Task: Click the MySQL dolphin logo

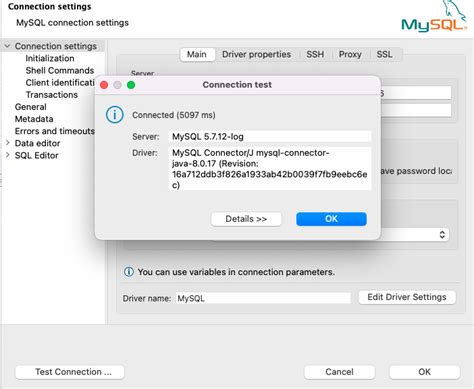Action: pyautogui.click(x=434, y=17)
